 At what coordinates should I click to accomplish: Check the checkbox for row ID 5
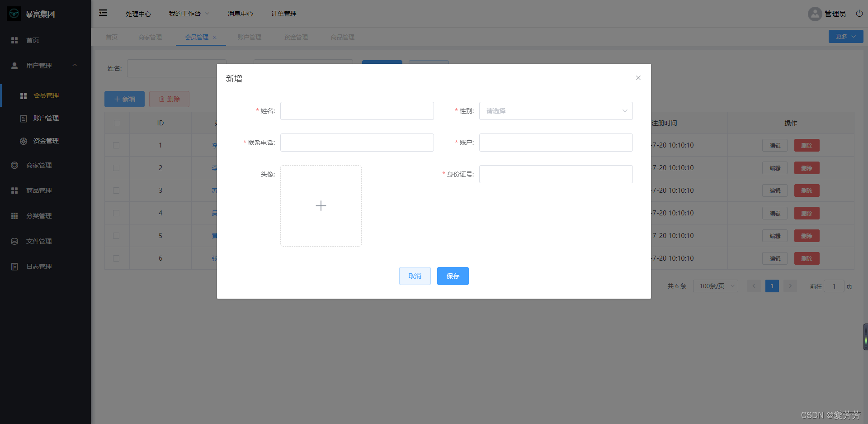(116, 236)
